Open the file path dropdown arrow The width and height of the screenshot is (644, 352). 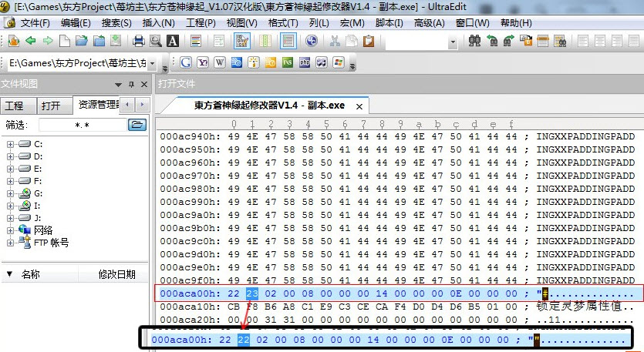(152, 63)
